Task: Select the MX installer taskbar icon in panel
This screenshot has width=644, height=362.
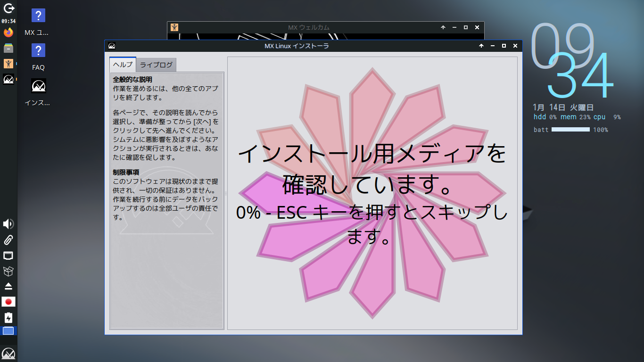Action: click(8, 79)
